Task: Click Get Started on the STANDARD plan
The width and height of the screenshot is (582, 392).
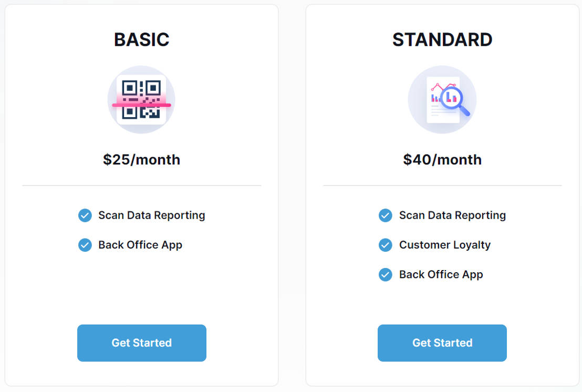Action: tap(442, 343)
